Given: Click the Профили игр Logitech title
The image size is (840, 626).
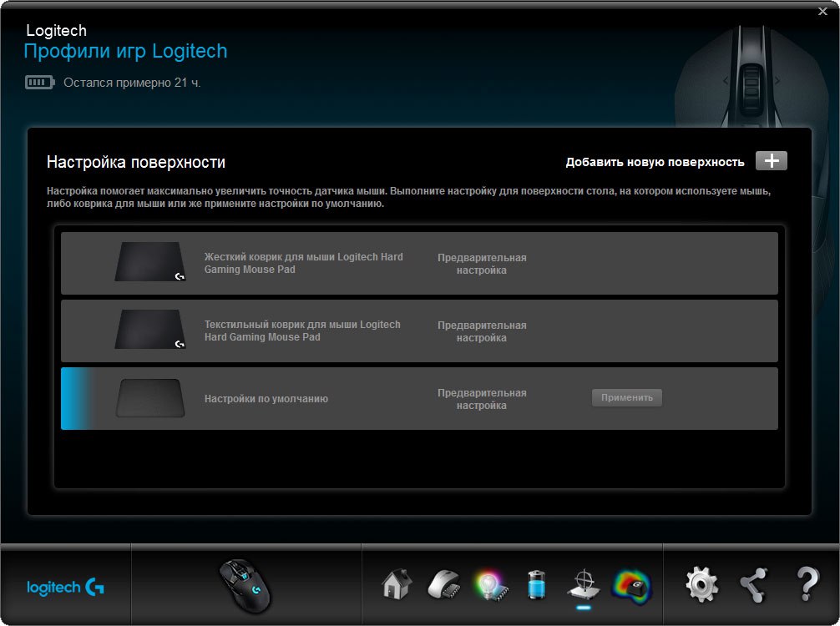Looking at the screenshot, I should point(126,52).
